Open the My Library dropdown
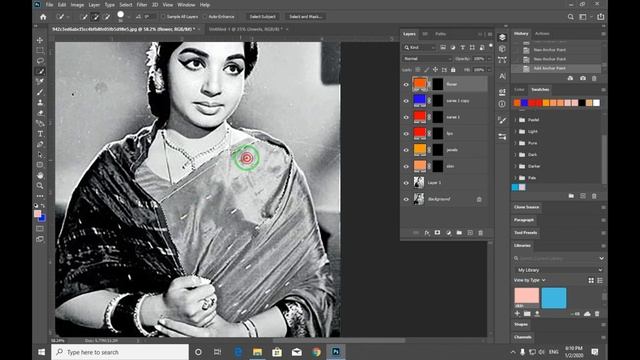The height and width of the screenshot is (360, 640). (x=558, y=270)
